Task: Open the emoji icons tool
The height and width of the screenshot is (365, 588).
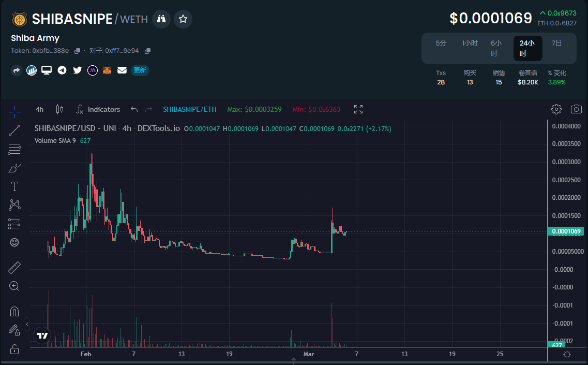Action: pyautogui.click(x=14, y=243)
